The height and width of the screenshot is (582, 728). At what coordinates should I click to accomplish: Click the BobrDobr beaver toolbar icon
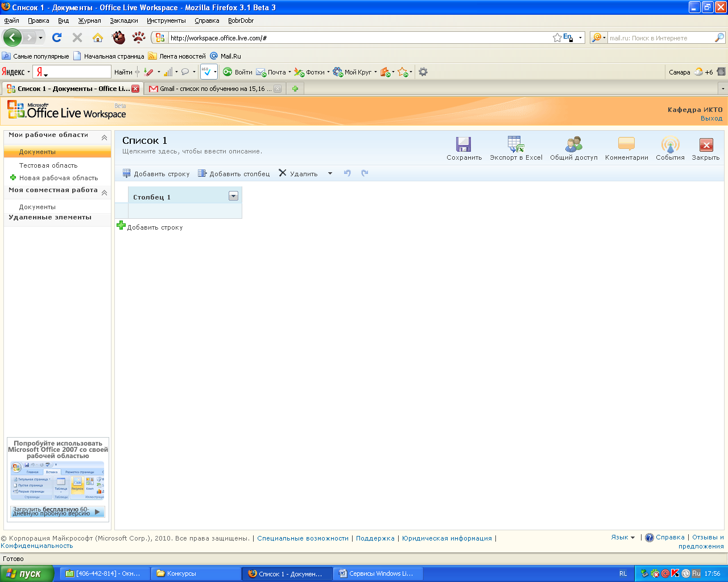coord(118,38)
